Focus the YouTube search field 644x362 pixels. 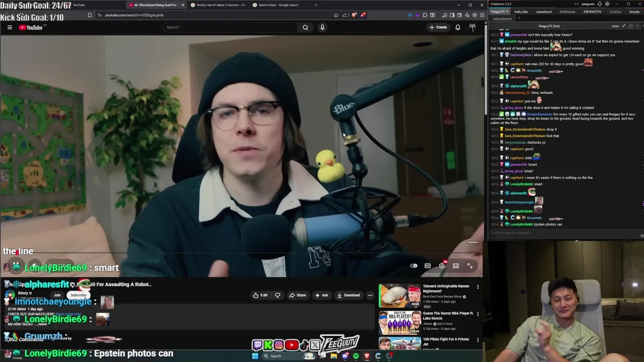(230, 27)
